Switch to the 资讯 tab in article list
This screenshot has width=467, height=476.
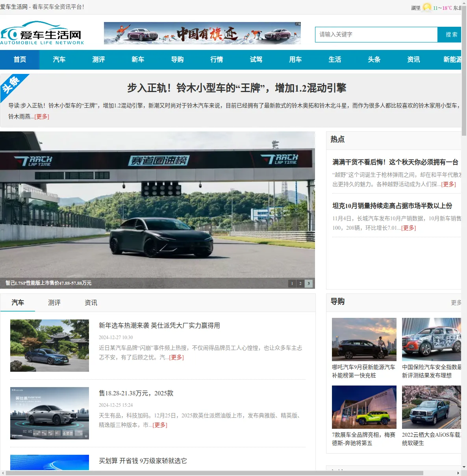coord(91,303)
